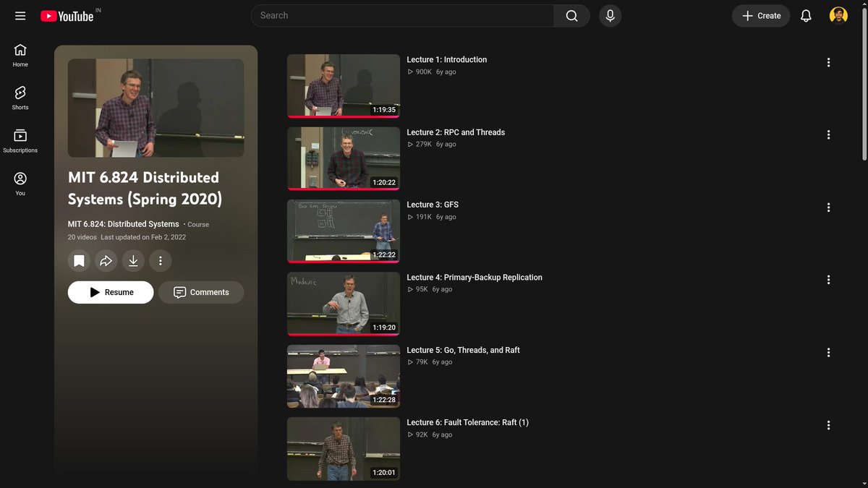Viewport: 868px width, 488px height.
Task: Click the large playlist cover thumbnail
Action: pos(156,108)
